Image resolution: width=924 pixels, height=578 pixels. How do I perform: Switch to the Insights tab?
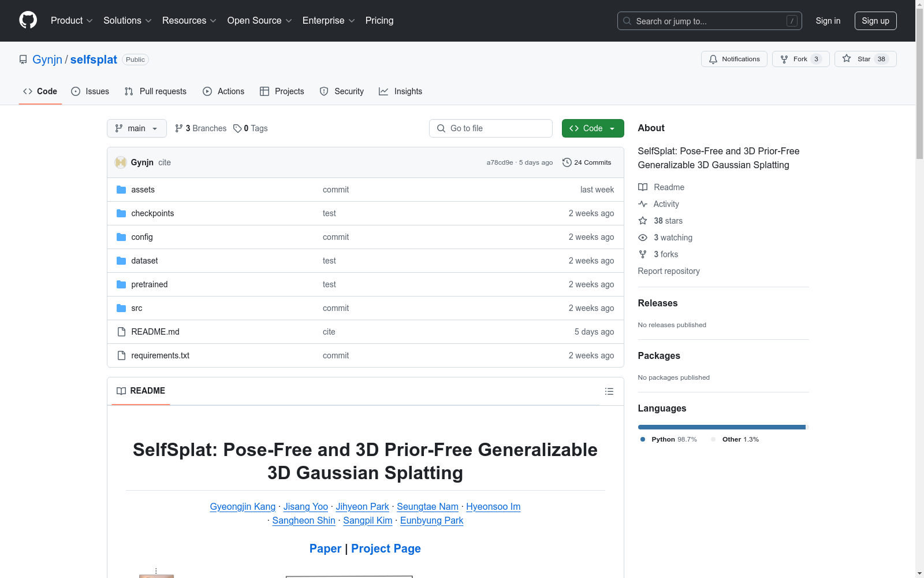[401, 91]
